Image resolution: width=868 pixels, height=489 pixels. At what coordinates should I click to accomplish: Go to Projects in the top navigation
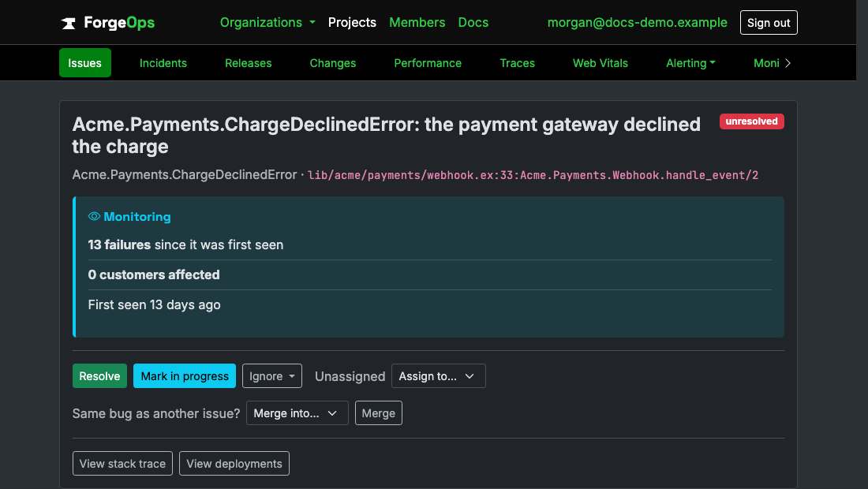coord(352,23)
